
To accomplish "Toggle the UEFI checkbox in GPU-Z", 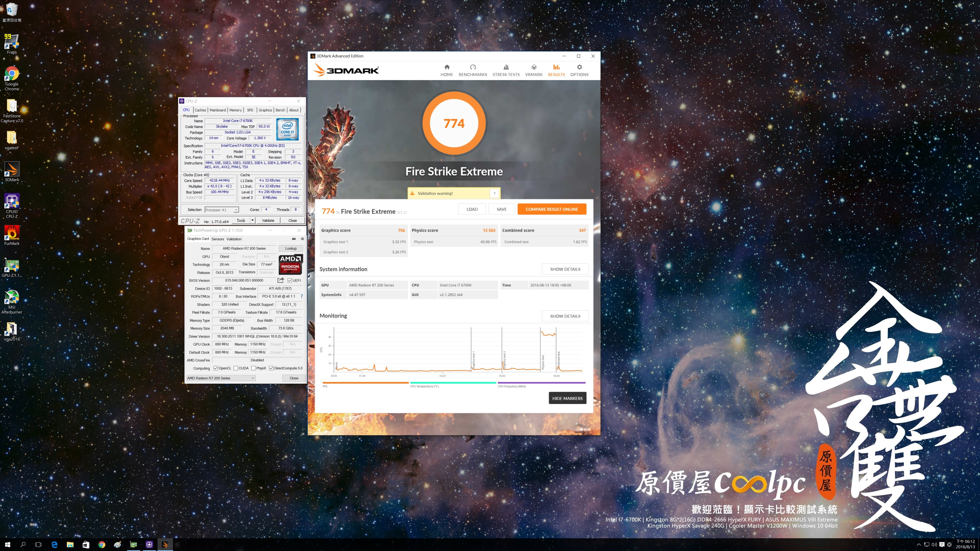I will click(290, 280).
